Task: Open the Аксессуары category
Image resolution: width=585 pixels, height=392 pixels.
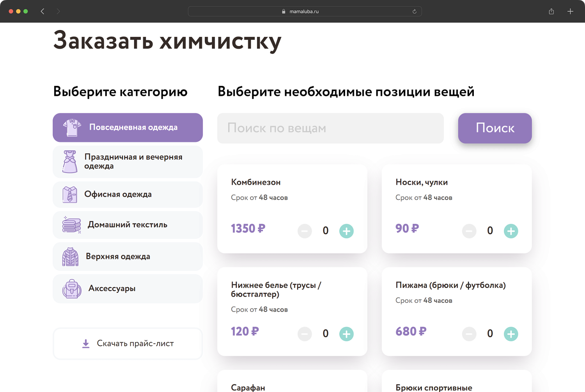Action: (x=128, y=289)
